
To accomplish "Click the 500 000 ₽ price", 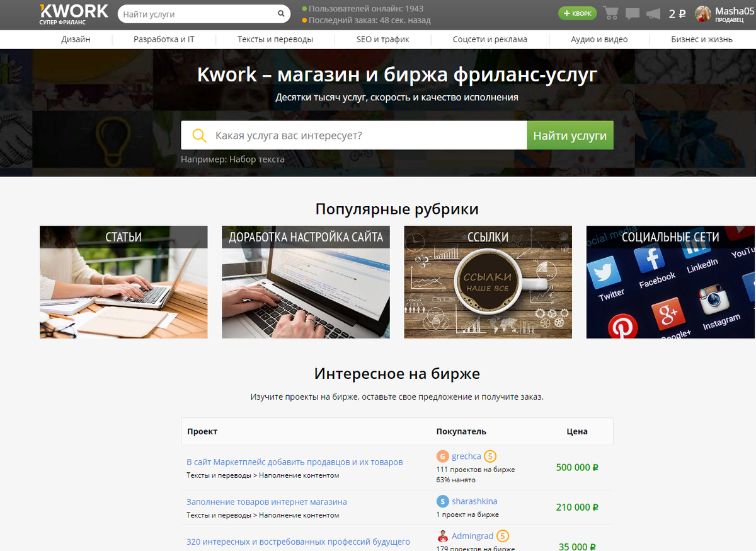I will (x=577, y=468).
